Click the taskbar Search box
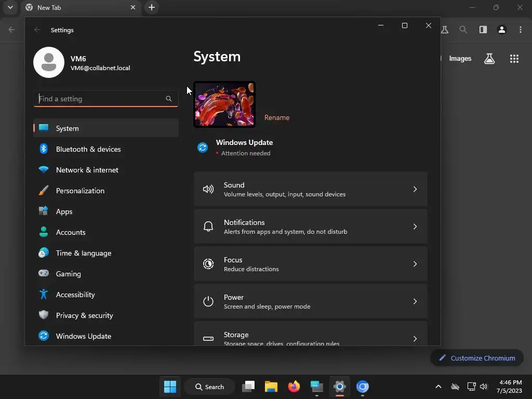This screenshot has height=399, width=532. point(209,387)
